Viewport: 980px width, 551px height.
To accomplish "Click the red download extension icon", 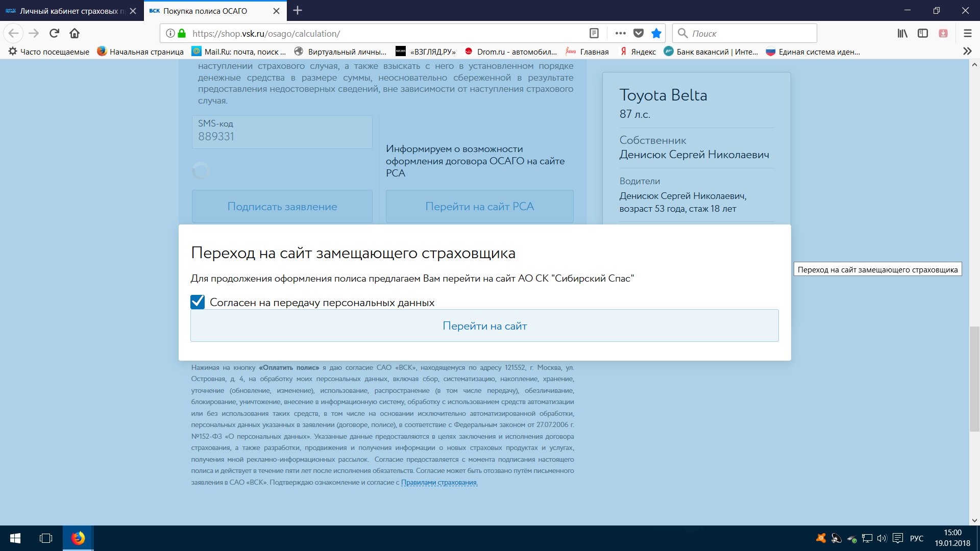I will 943,34.
